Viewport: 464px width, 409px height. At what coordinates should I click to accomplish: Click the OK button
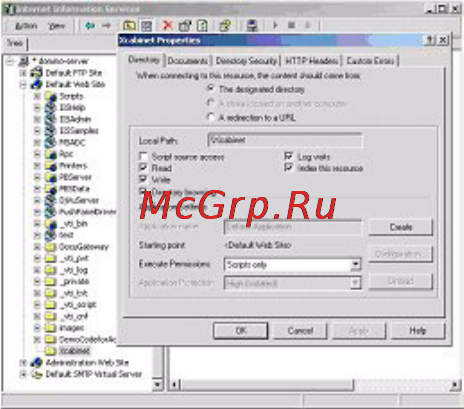point(241,330)
